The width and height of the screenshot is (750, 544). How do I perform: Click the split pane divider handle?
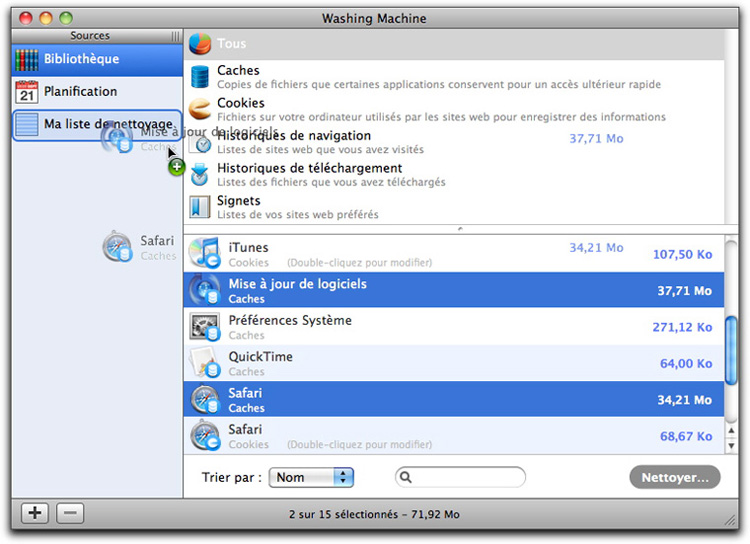pos(460,229)
